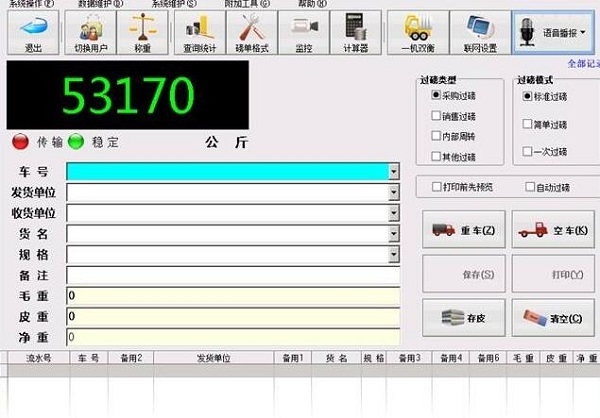
Task: Open 一机双衡 forklift tool
Action: coord(418,33)
